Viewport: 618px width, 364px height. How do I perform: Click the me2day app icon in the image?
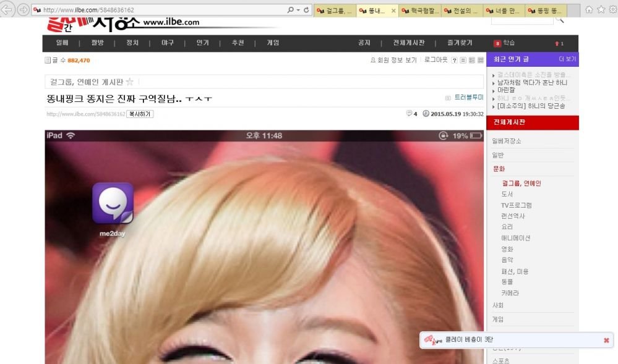(x=113, y=203)
